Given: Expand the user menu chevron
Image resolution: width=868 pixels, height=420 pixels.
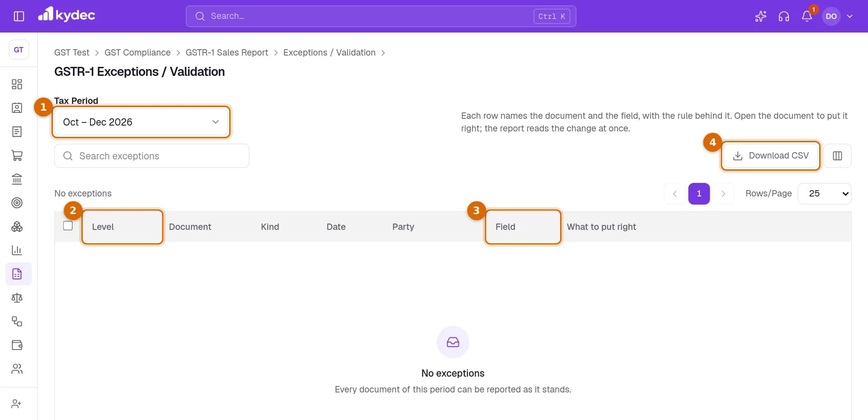Looking at the screenshot, I should point(850,16).
